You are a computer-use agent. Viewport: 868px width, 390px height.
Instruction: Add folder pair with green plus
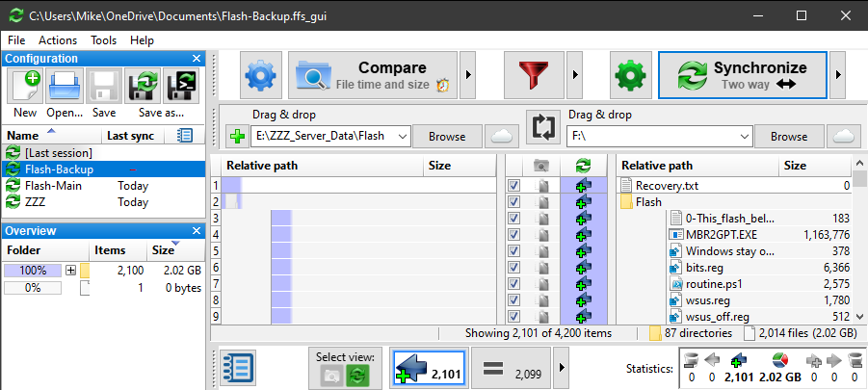point(237,137)
